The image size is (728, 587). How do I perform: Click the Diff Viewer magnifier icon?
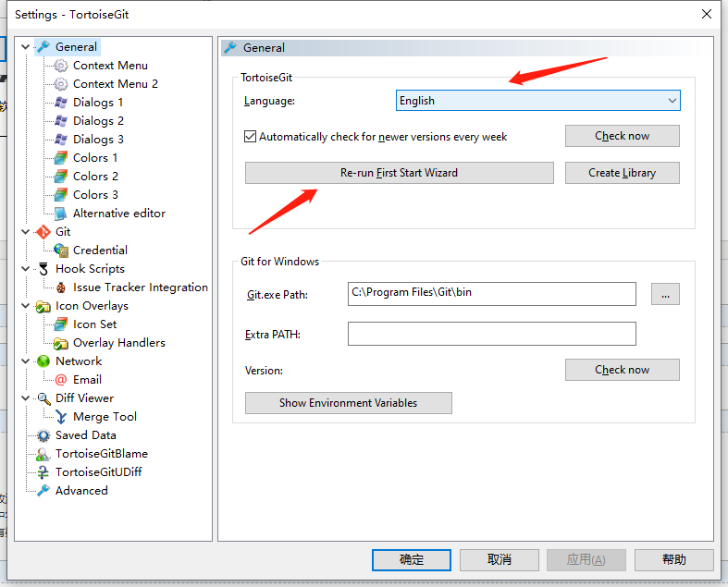tap(43, 398)
